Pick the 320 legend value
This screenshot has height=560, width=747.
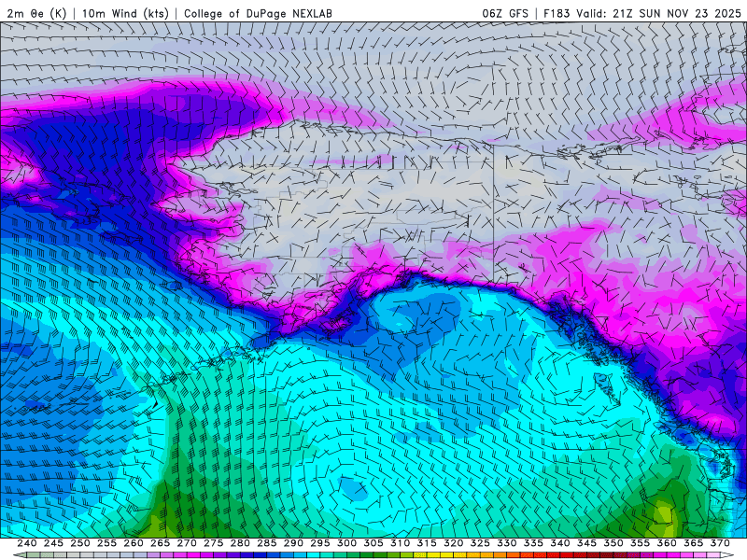[454, 543]
